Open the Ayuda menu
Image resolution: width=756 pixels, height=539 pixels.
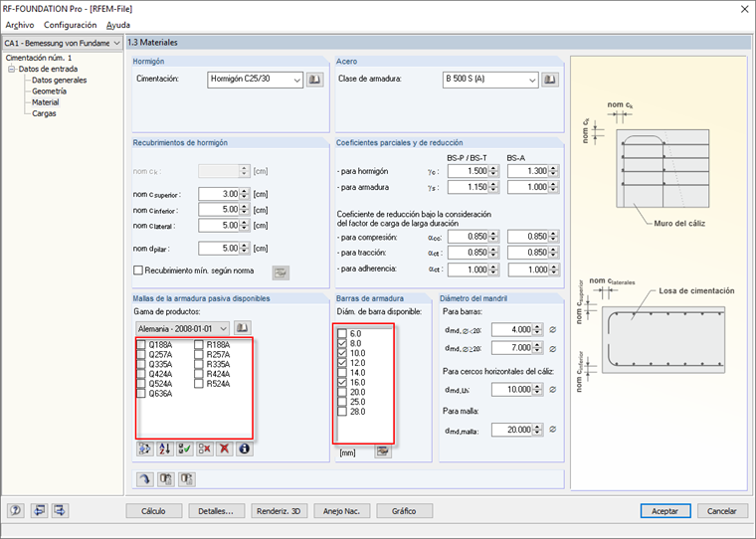point(118,25)
